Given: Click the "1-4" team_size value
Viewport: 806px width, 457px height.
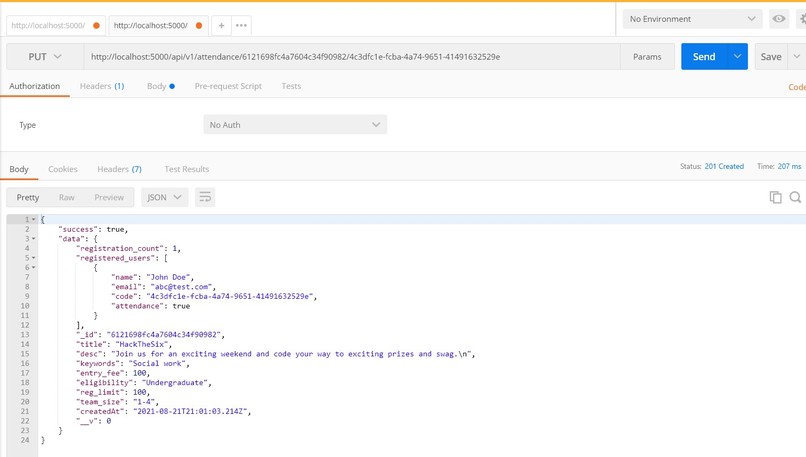Looking at the screenshot, I should tap(144, 402).
